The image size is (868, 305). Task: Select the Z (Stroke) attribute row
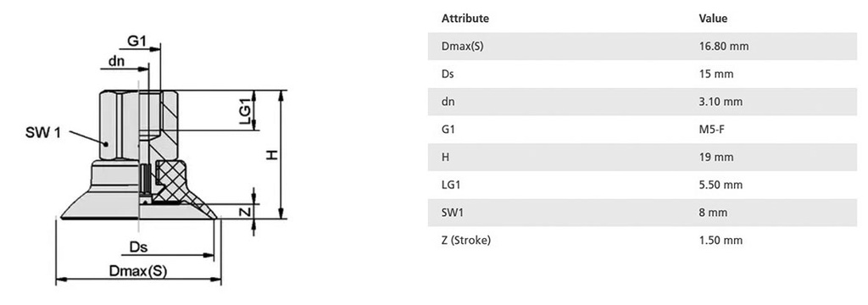643,241
